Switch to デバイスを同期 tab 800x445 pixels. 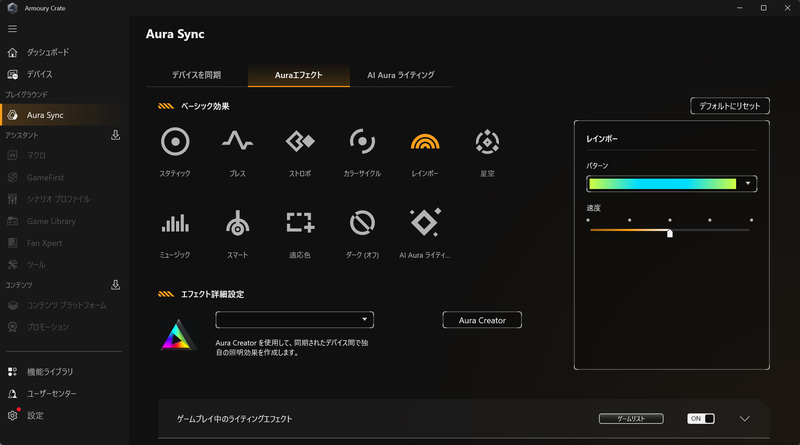pyautogui.click(x=196, y=75)
